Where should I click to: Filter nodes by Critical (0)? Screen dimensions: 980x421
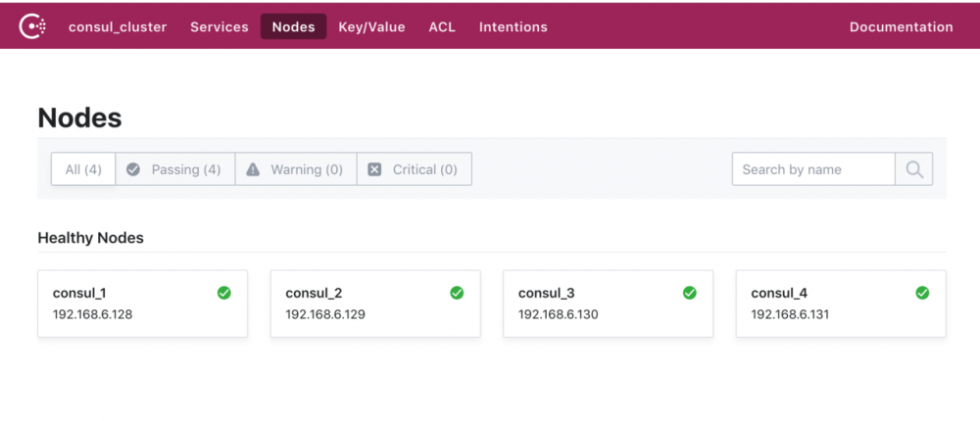(x=414, y=169)
